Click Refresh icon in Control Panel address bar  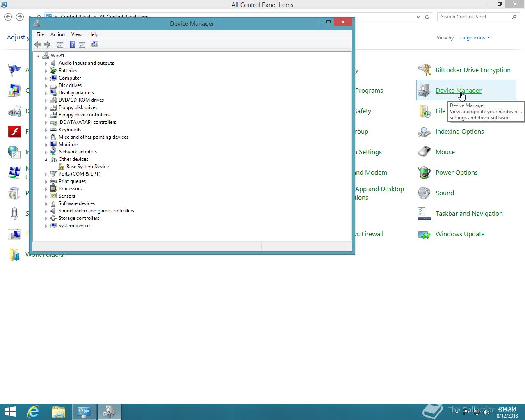[x=427, y=17]
